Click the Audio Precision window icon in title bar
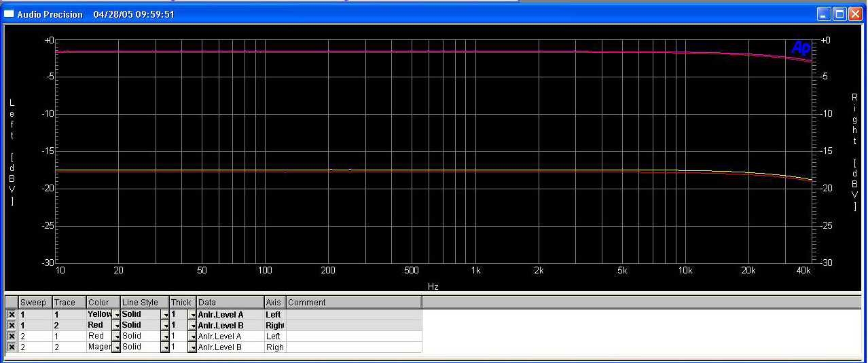Screen dimensions: 868x363 10,14
